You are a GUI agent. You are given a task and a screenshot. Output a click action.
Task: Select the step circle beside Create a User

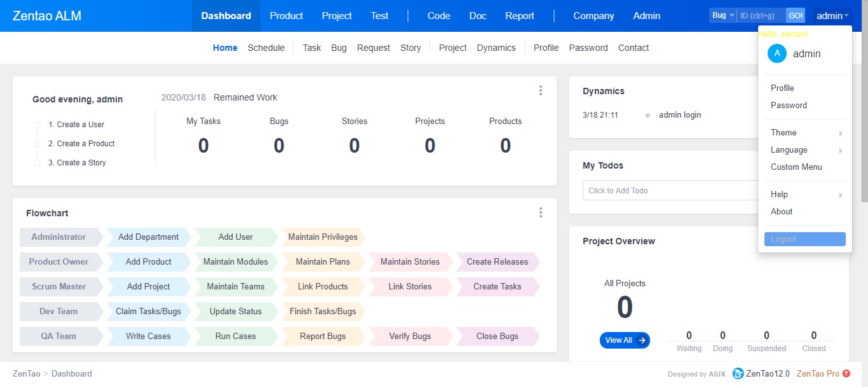(x=37, y=125)
